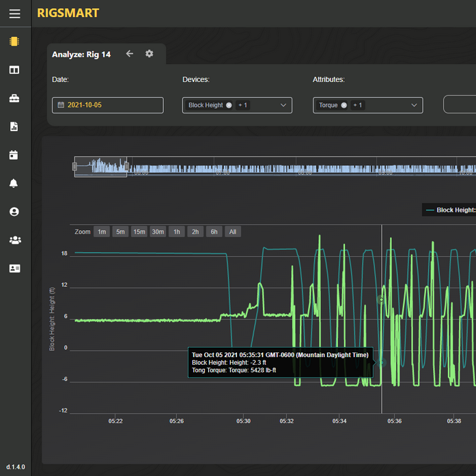Click the +1 chip in Devices
The image size is (476, 476).
pyautogui.click(x=242, y=105)
